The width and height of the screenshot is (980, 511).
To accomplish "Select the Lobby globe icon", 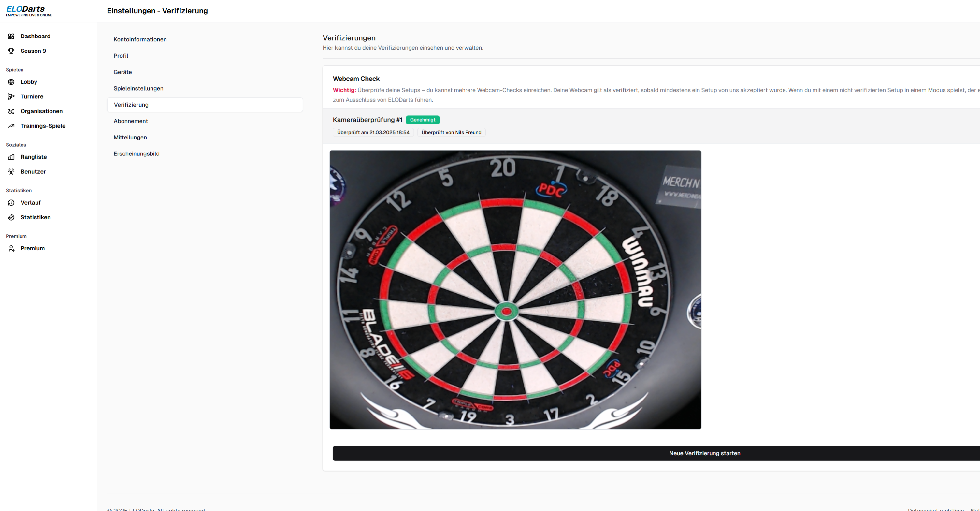I will click(11, 82).
